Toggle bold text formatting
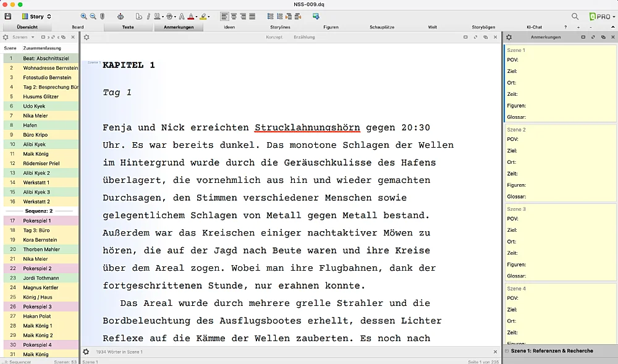618x364 pixels. pyautogui.click(x=138, y=16)
